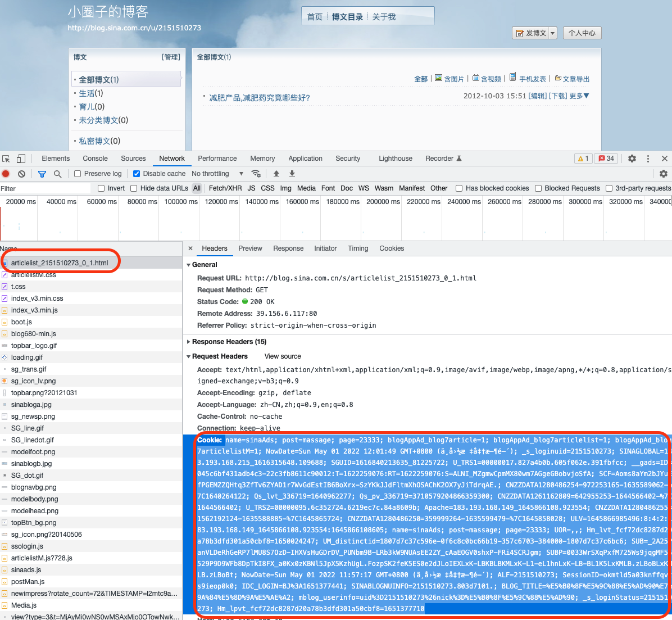This screenshot has height=620, width=672.
Task: Open the 首页 navigation link
Action: [x=315, y=17]
